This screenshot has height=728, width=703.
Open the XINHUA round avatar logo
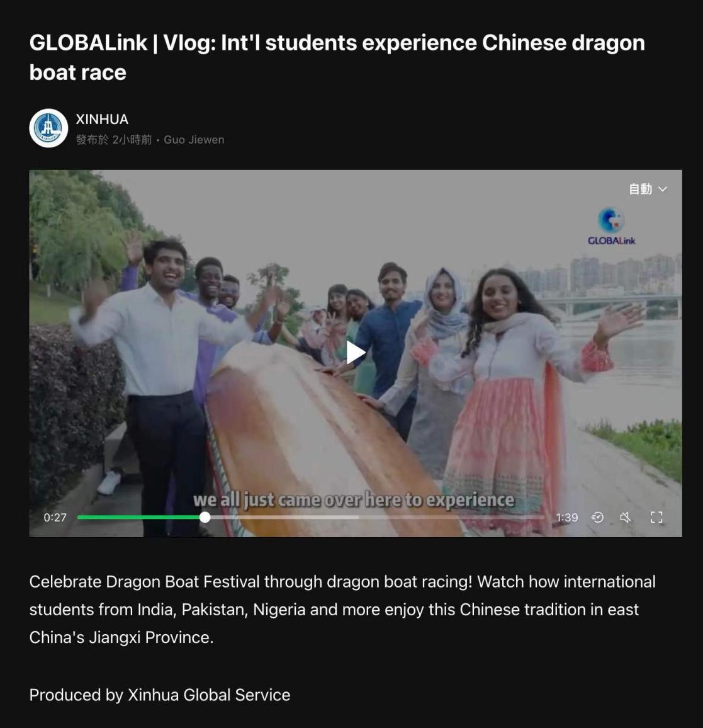[x=48, y=128]
